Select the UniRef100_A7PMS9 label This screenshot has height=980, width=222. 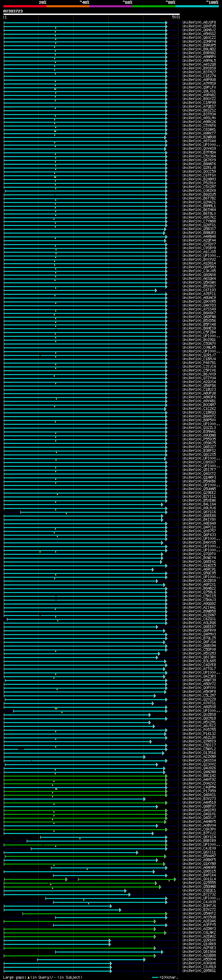199,84
